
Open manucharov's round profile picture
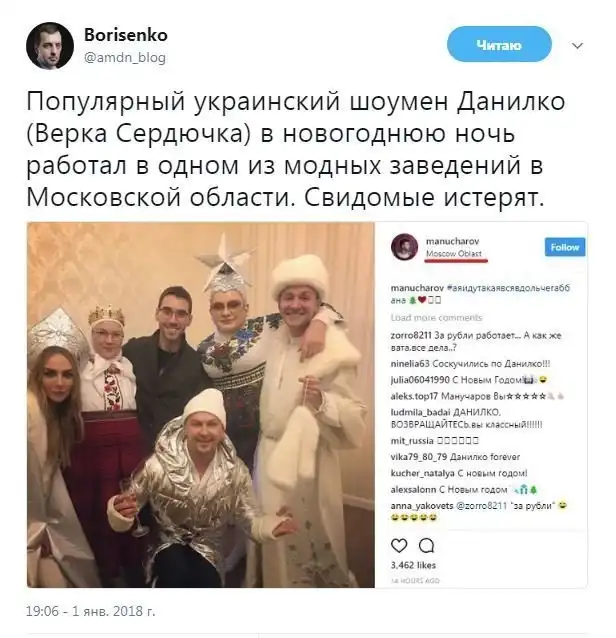click(x=404, y=247)
